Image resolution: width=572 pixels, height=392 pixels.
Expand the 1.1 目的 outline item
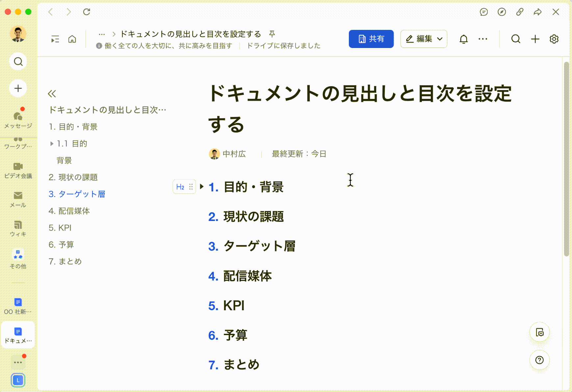(x=52, y=144)
